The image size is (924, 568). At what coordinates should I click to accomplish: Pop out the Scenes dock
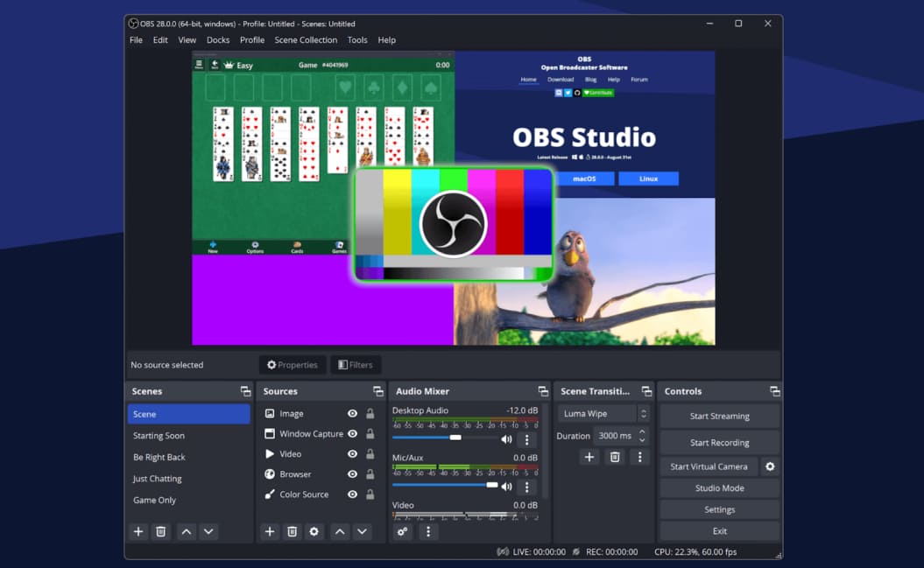245,391
